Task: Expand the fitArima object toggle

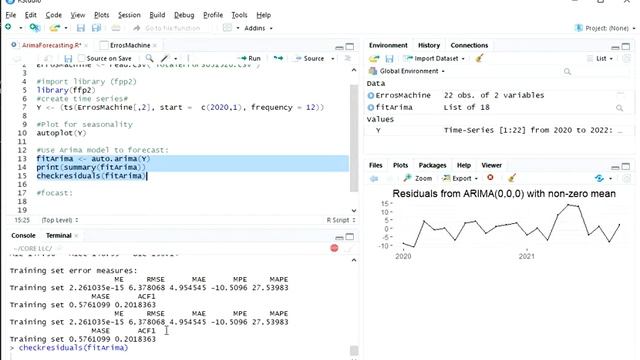Action: [371, 108]
